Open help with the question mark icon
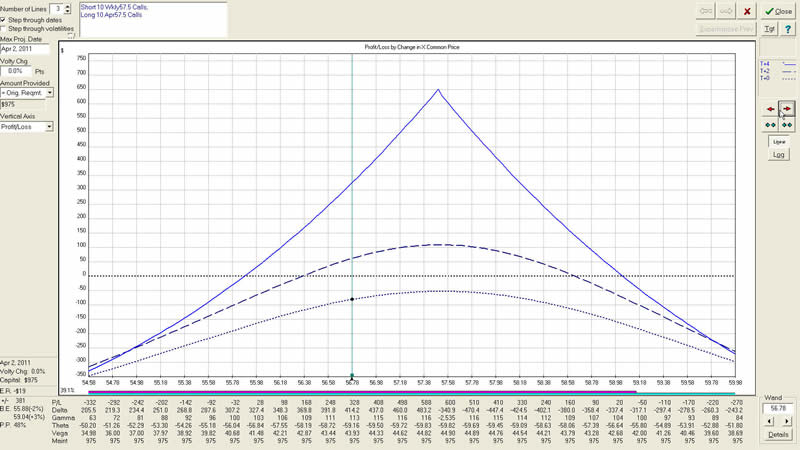Image resolution: width=800 pixels, height=450 pixels. [x=790, y=30]
